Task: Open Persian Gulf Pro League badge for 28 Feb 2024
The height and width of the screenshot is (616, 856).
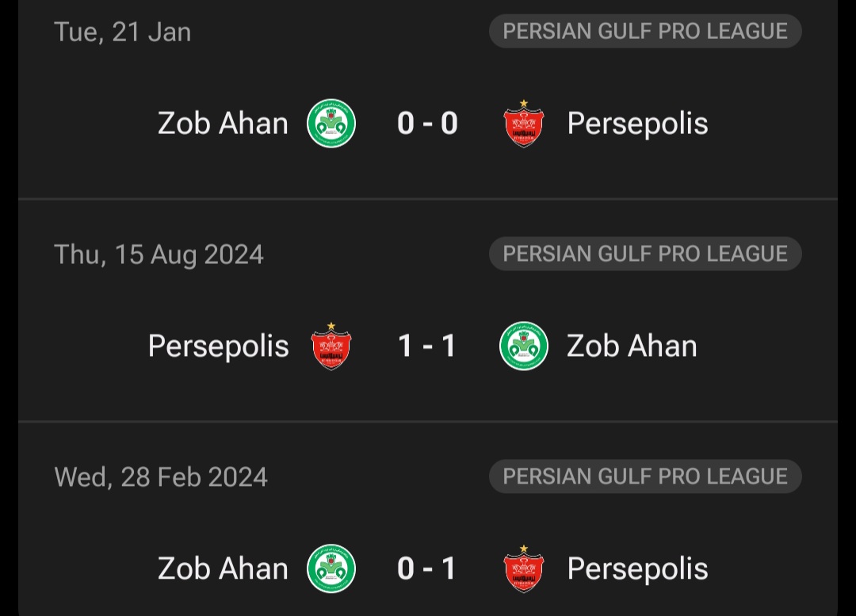Action: tap(645, 476)
